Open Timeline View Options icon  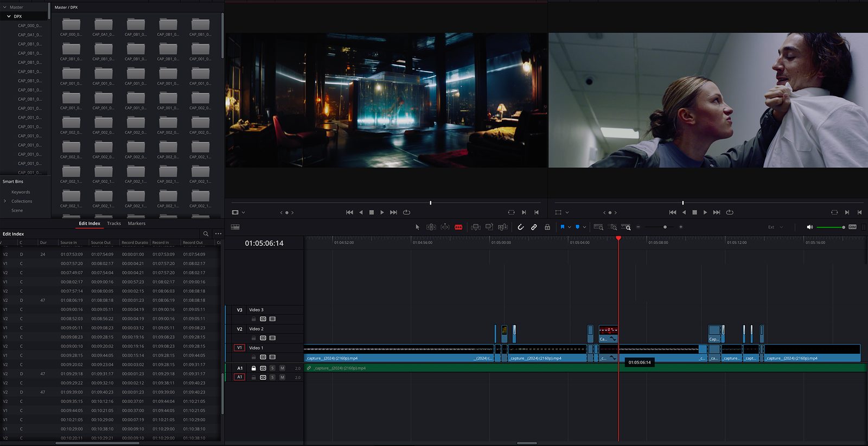click(235, 227)
